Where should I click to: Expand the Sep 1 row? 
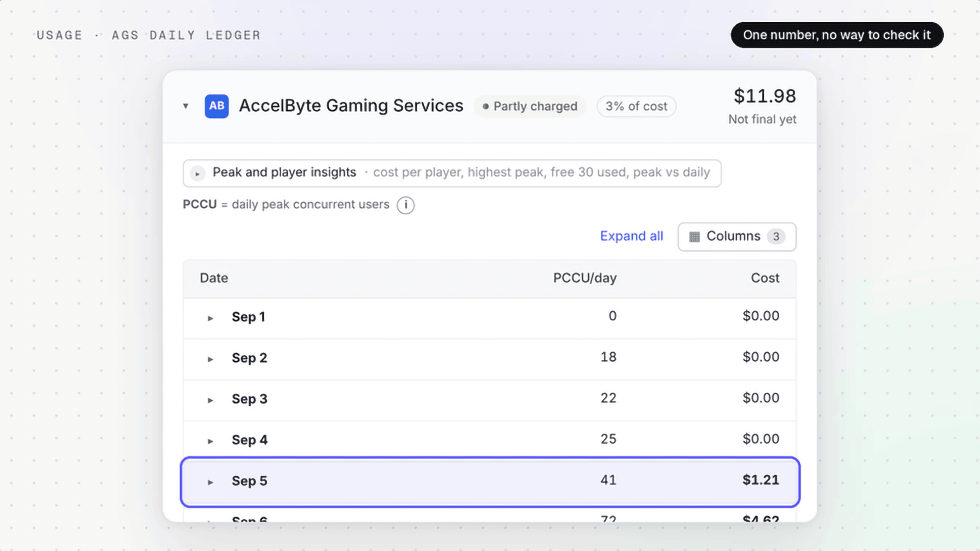pyautogui.click(x=210, y=318)
